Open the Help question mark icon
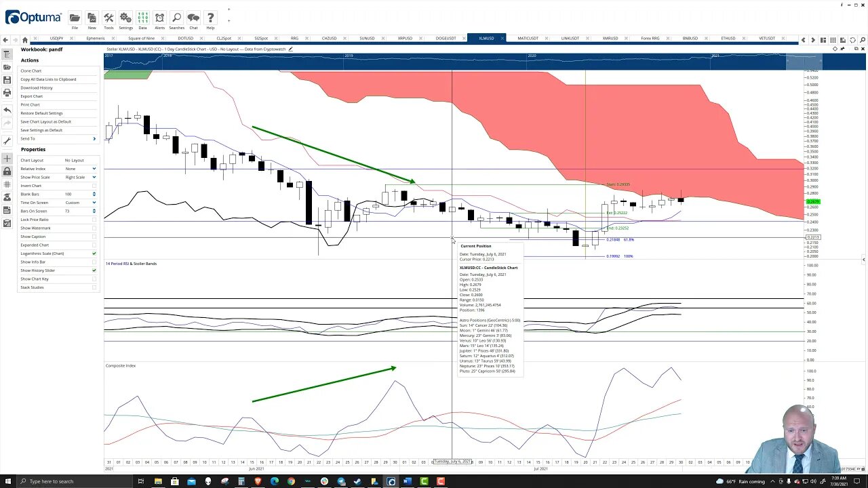 click(210, 18)
